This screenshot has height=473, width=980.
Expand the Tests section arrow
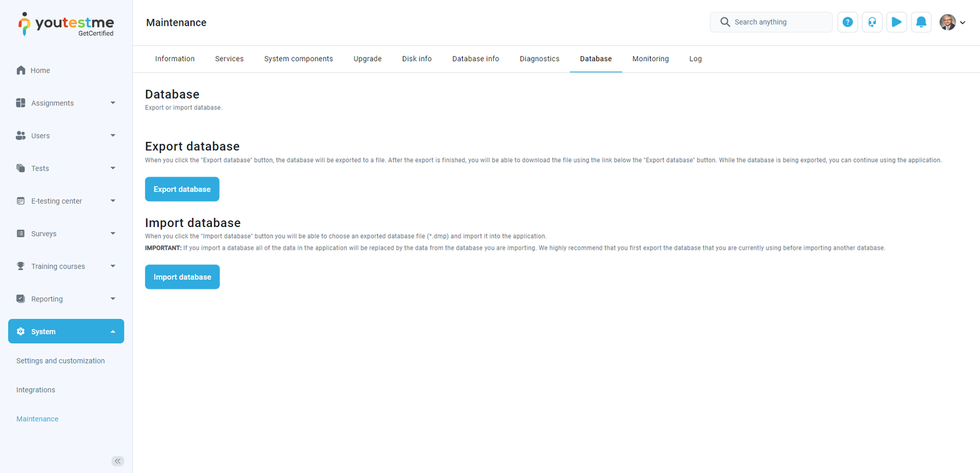[113, 168]
